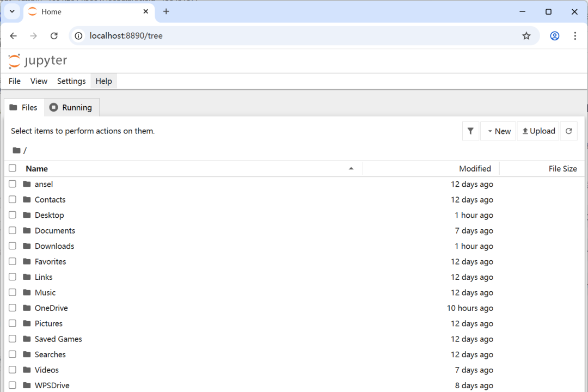Open the Chrome three-dot menu
Screen dimensions: 588x392
click(575, 35)
